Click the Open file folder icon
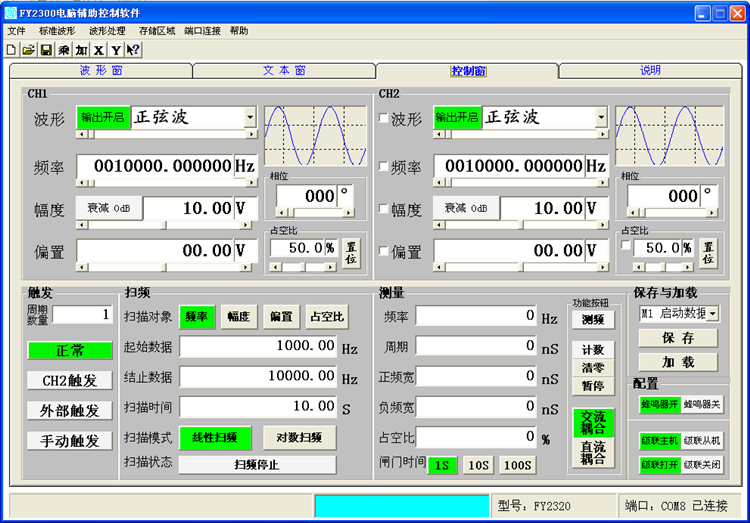Viewport: 750px width, 523px height. 29,50
